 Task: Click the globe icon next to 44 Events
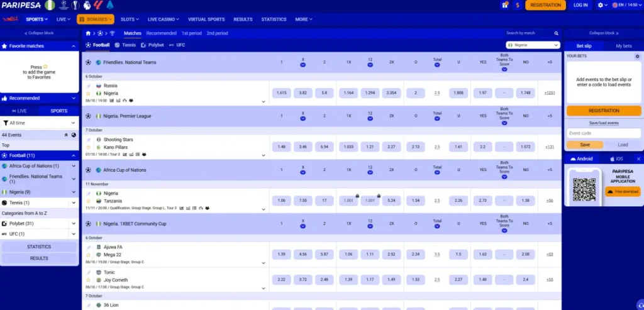coord(74,135)
